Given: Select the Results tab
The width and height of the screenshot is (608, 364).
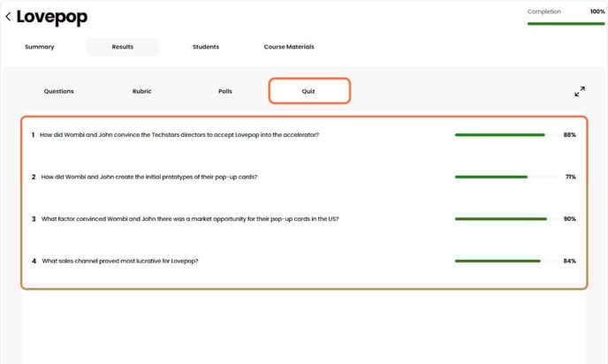Looking at the screenshot, I should [x=123, y=47].
